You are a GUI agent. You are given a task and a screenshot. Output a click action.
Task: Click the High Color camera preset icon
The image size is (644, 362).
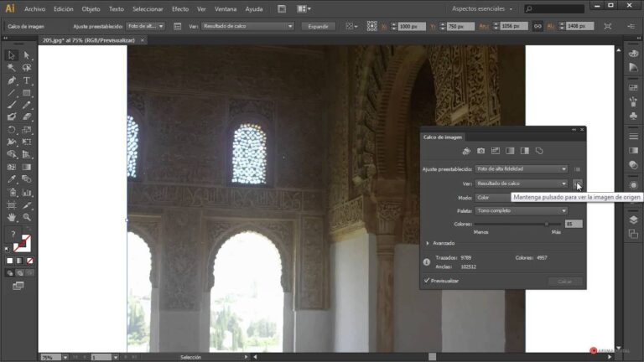481,151
